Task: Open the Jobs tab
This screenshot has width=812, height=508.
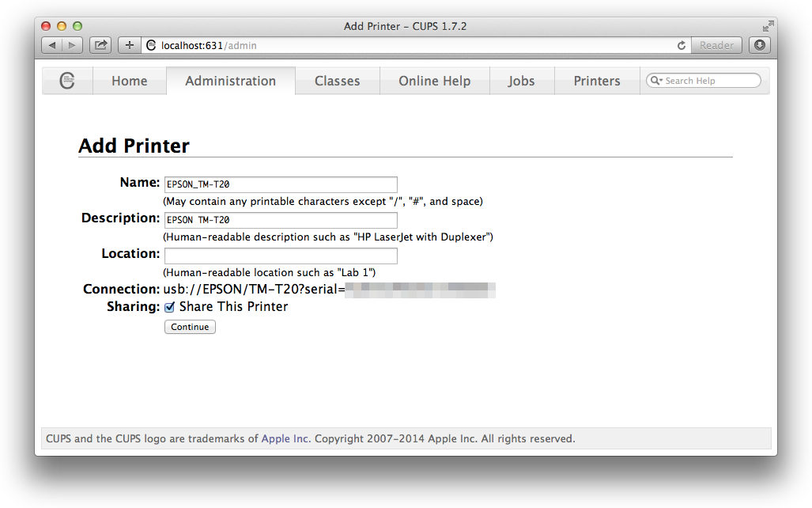Action: 521,81
